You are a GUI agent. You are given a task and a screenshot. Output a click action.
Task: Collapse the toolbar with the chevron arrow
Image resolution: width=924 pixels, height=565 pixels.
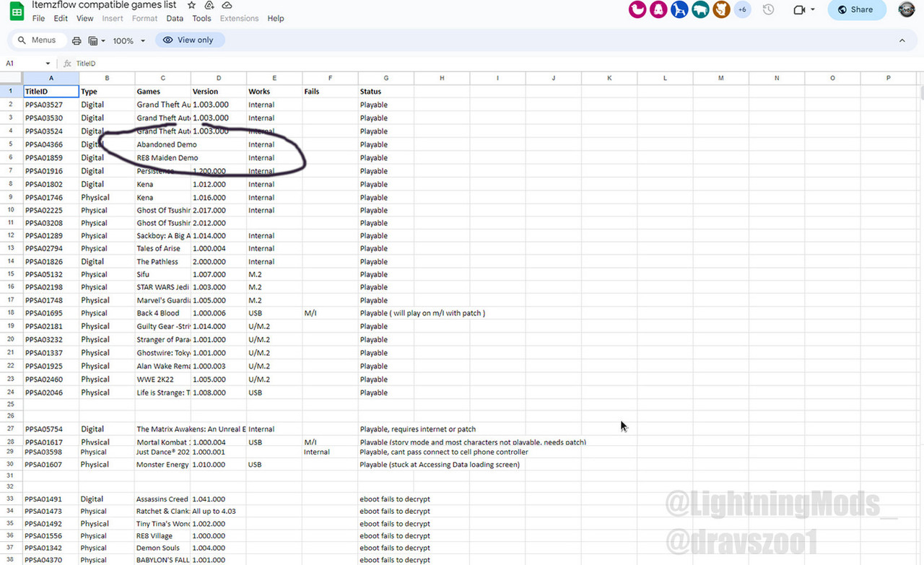coord(902,40)
